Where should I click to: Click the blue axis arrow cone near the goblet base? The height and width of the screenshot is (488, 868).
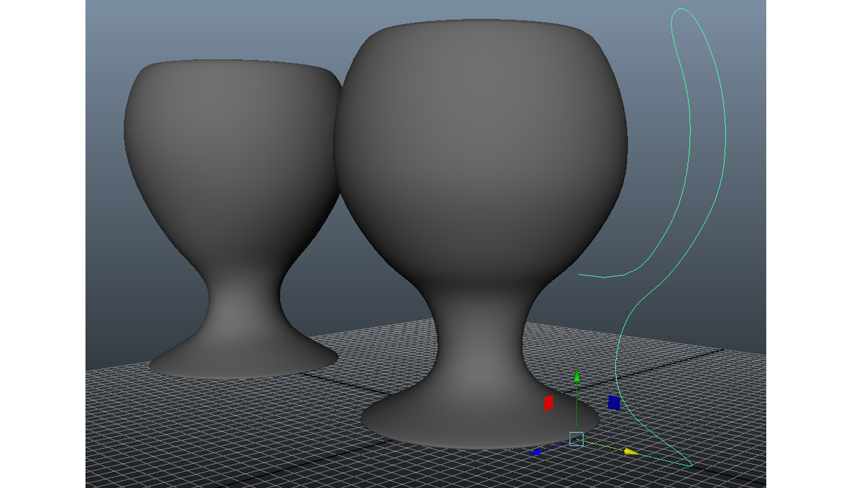(536, 452)
